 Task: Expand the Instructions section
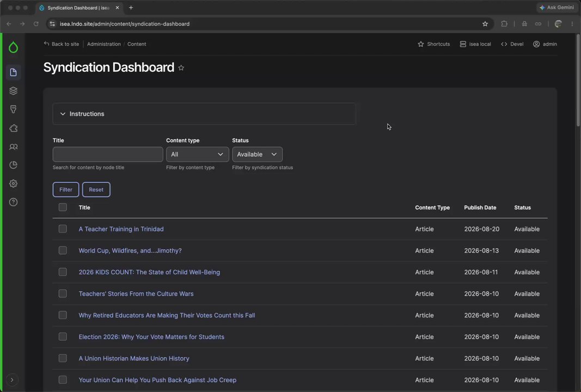tap(204, 114)
